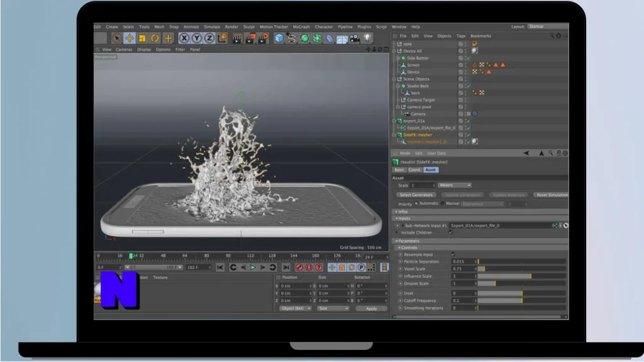The width and height of the screenshot is (644, 362).
Task: Collapse the Scene Objects tree node
Action: 394,79
